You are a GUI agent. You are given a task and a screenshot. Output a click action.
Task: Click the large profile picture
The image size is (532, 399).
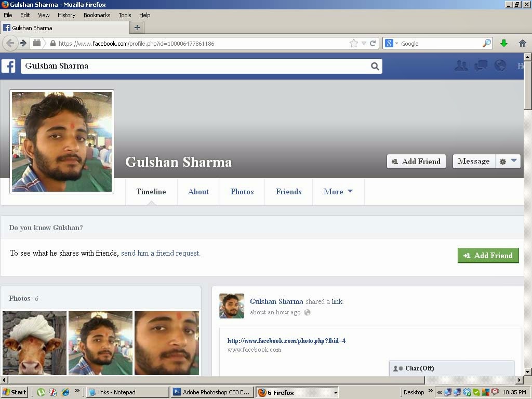(x=62, y=141)
